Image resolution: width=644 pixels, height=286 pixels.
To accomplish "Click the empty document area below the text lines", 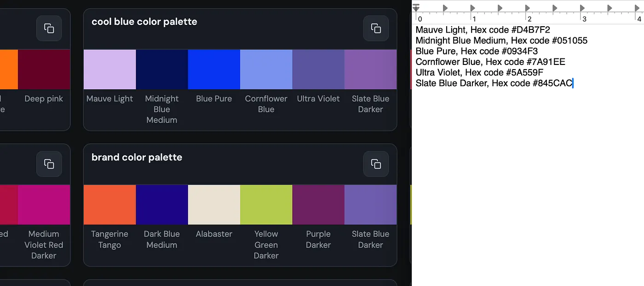I will click(528, 187).
